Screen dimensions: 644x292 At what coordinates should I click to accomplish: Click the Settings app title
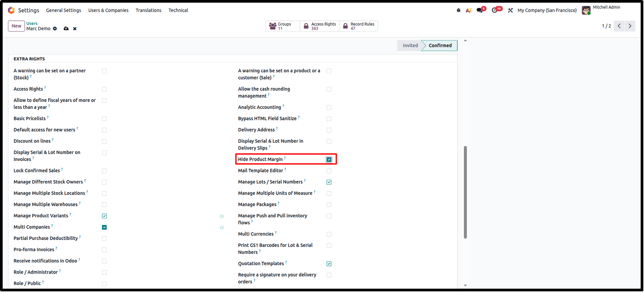tap(29, 10)
